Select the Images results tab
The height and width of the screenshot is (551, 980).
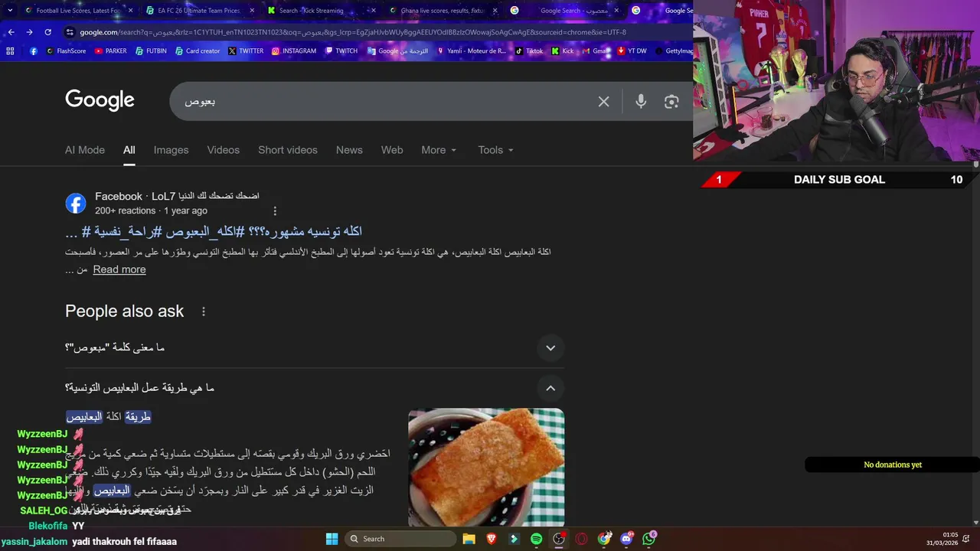pyautogui.click(x=171, y=150)
